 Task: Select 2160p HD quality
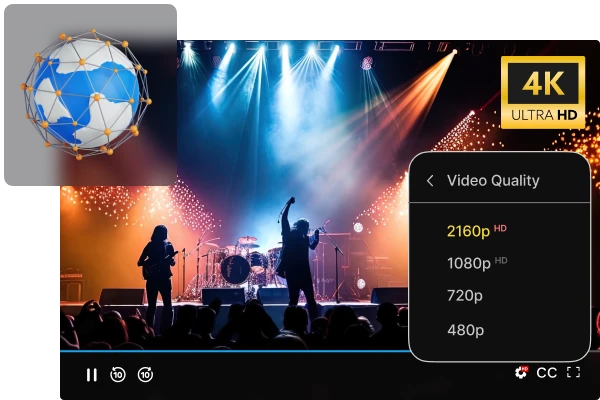coord(477,231)
